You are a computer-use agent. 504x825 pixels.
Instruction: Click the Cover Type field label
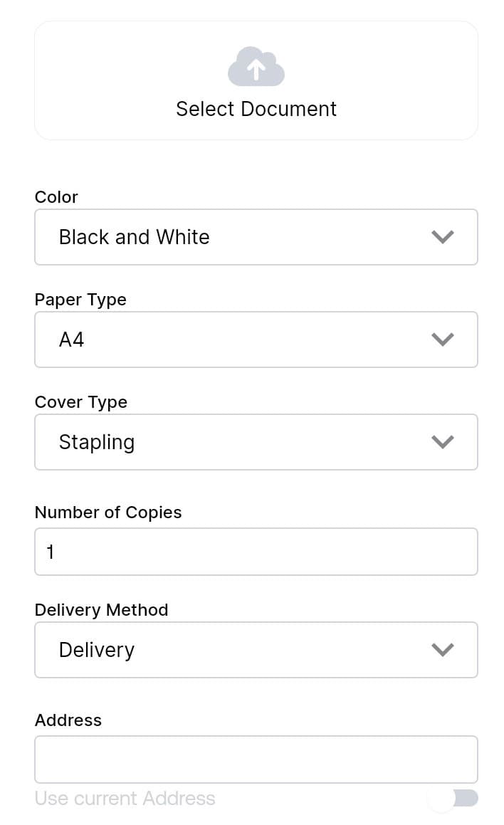[x=81, y=402]
